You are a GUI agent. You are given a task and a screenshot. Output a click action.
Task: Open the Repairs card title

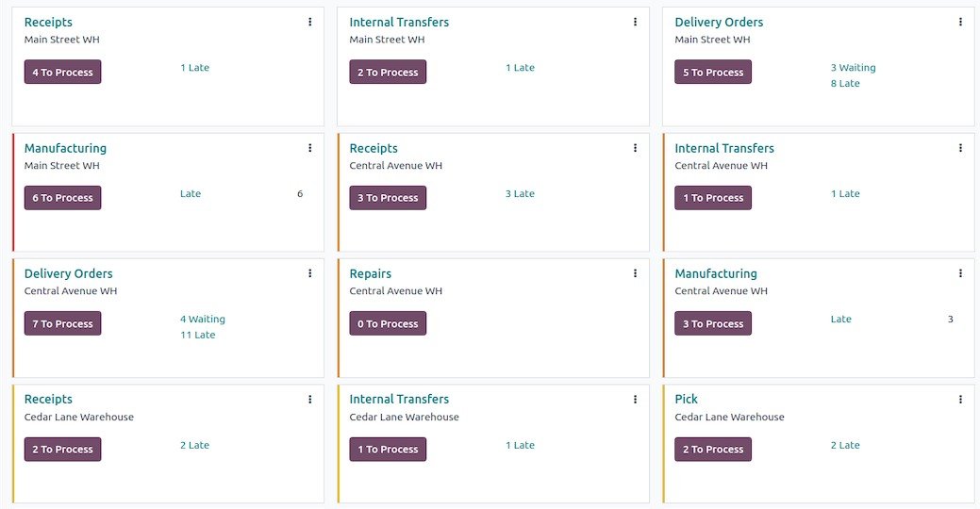[371, 274]
